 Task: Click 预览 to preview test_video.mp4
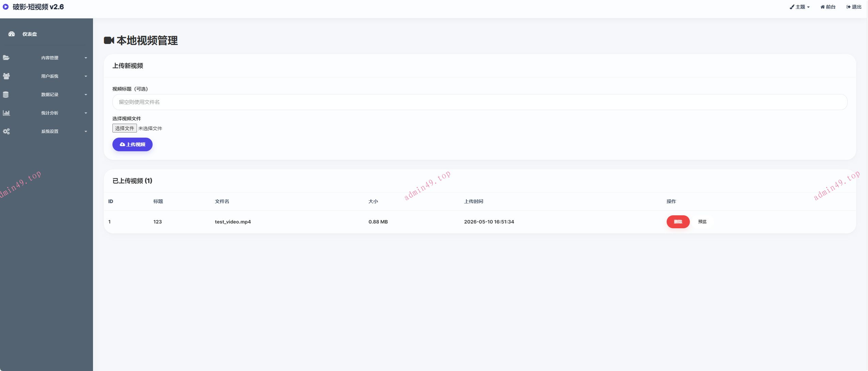click(x=702, y=222)
